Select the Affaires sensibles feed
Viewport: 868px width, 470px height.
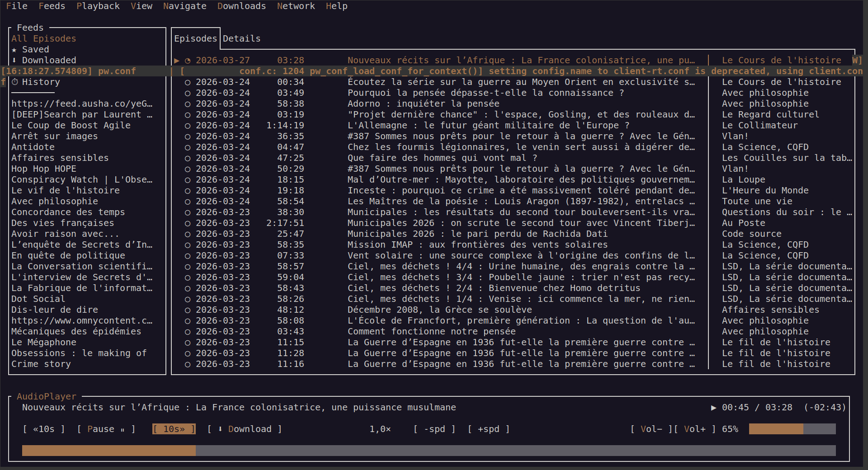pyautogui.click(x=60, y=158)
